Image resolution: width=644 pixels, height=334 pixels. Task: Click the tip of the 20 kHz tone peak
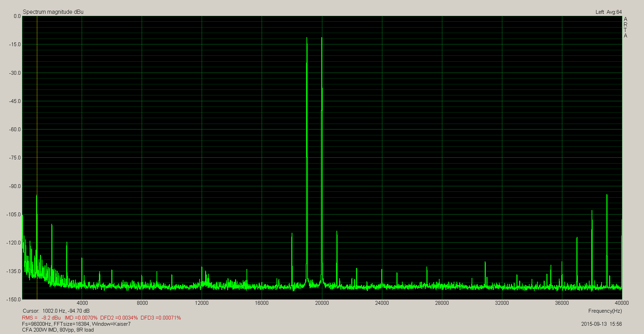click(x=322, y=38)
